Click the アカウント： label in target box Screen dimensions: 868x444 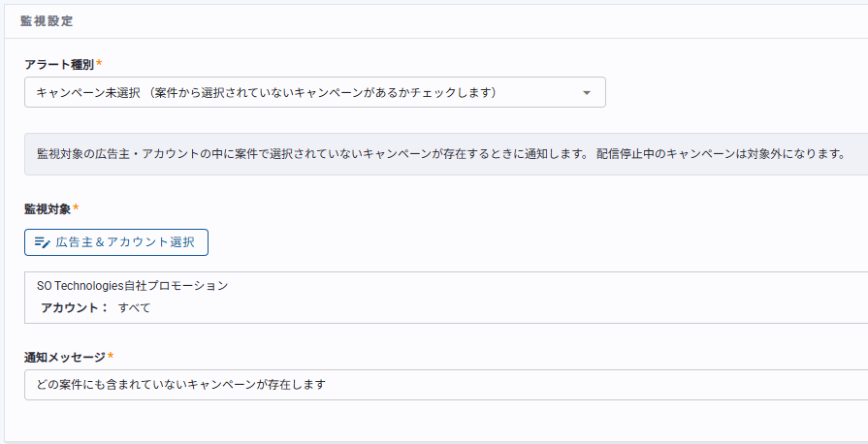tap(75, 308)
